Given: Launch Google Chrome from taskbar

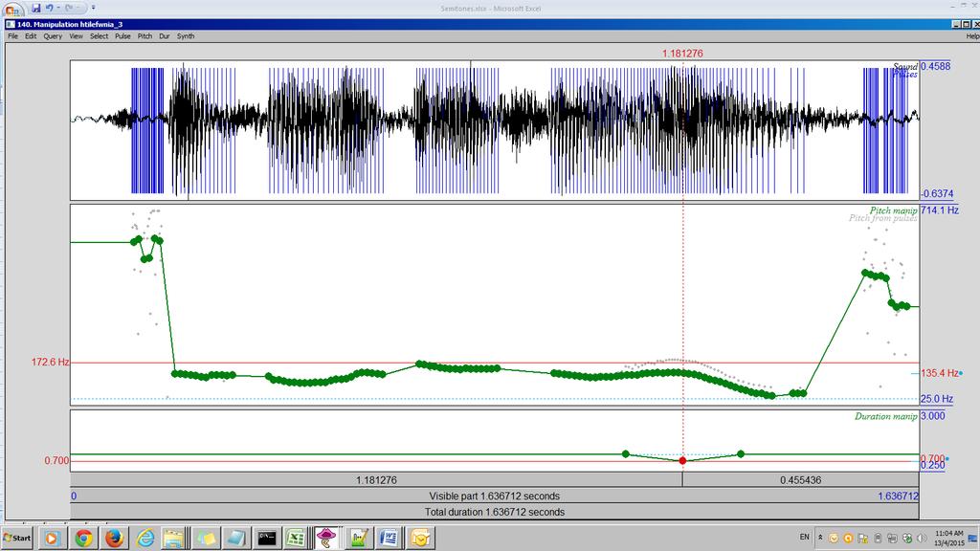Looking at the screenshot, I should pyautogui.click(x=83, y=538).
